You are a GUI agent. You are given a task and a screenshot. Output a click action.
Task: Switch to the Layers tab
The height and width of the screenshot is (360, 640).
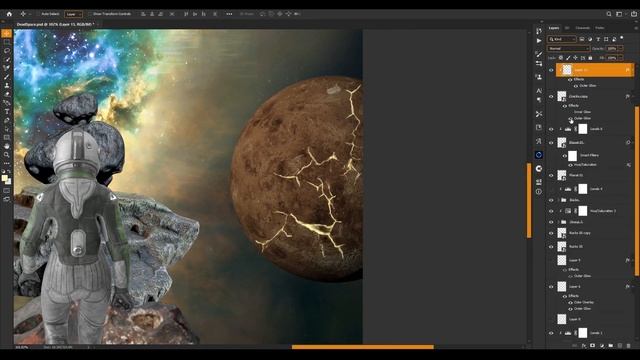554,28
